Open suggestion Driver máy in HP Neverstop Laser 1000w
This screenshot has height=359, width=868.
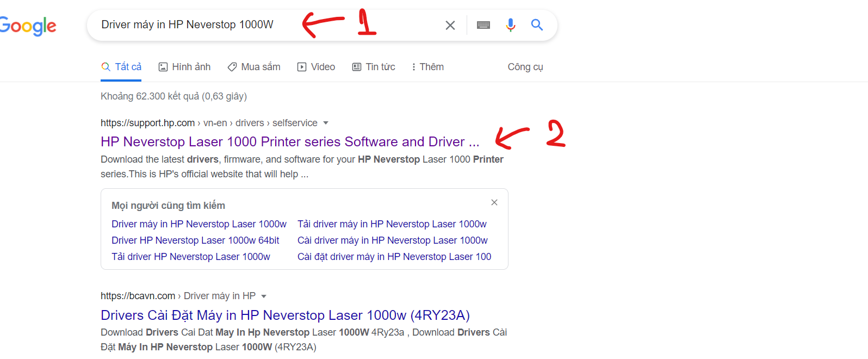[x=199, y=224]
